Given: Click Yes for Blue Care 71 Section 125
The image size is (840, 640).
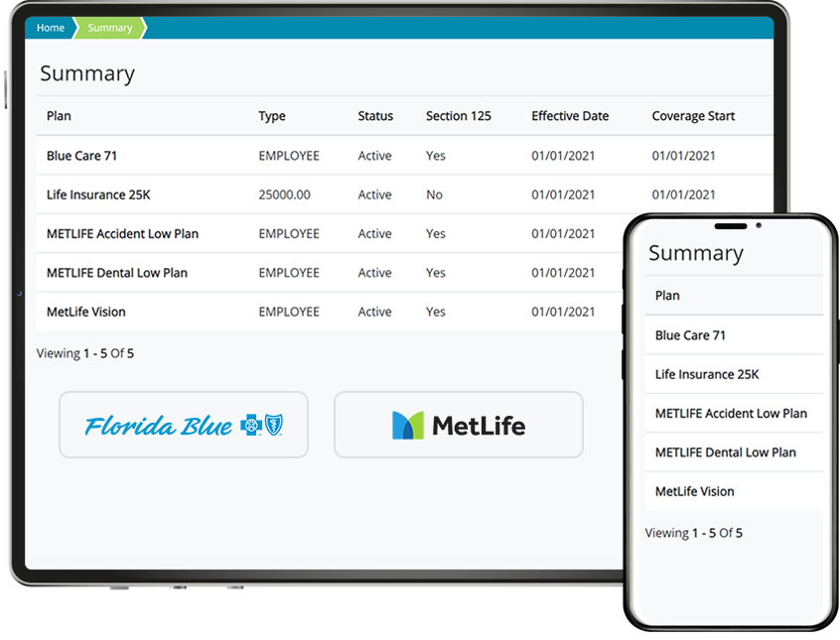Looking at the screenshot, I should point(436,156).
